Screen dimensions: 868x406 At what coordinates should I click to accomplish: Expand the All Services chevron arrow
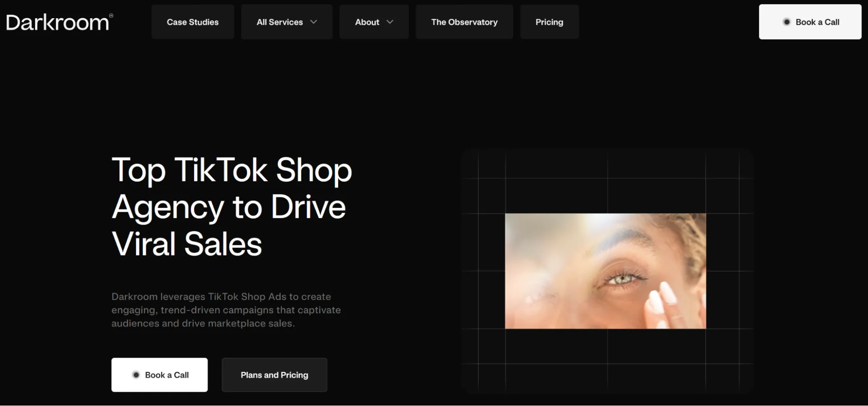pyautogui.click(x=314, y=22)
